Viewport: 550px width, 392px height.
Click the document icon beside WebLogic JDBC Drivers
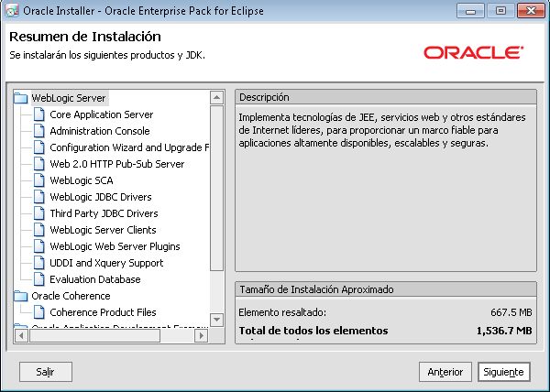click(38, 197)
